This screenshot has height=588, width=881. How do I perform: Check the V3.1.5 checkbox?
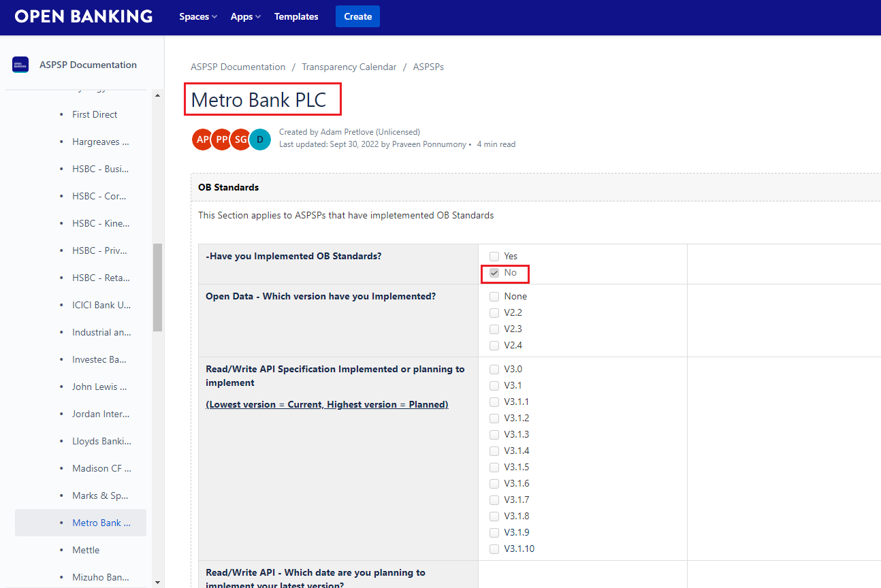(494, 468)
